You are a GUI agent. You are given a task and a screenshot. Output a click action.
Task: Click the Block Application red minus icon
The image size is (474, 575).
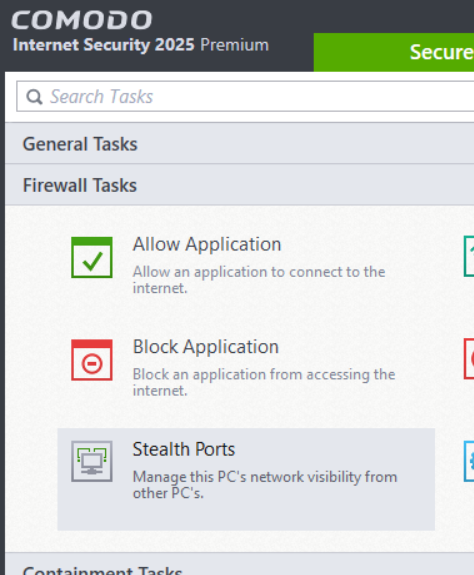click(x=92, y=360)
